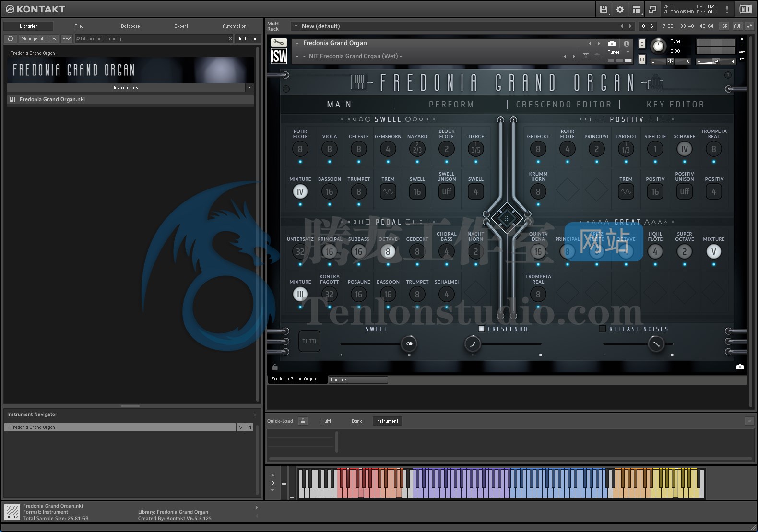This screenshot has width=758, height=532.
Task: Delete the snapshot using trash icon
Action: [x=597, y=56]
